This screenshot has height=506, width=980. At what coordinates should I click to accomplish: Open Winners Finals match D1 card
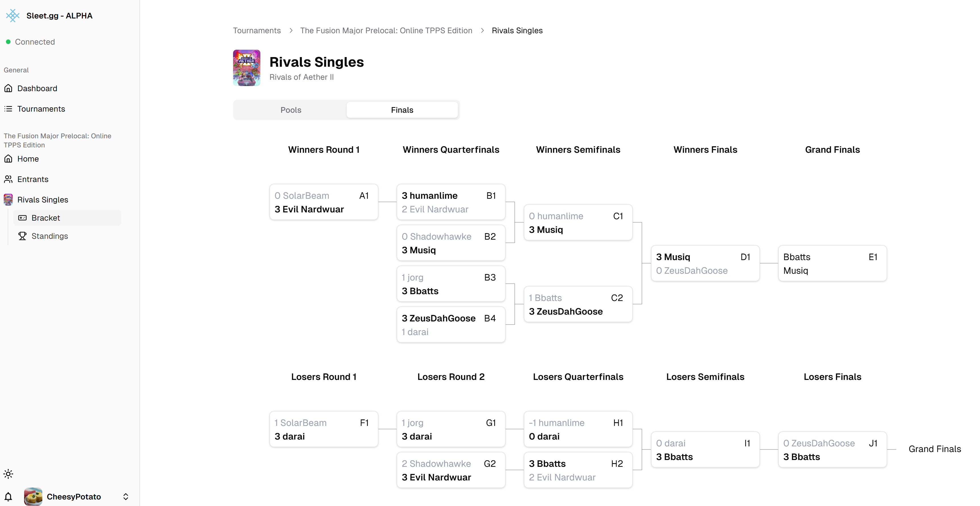pos(705,263)
